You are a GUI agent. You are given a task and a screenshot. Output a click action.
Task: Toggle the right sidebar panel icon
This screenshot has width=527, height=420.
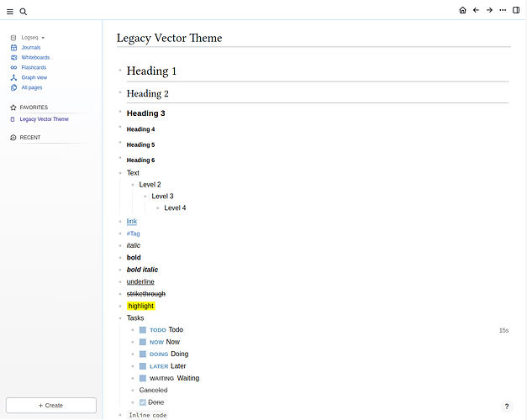click(516, 10)
